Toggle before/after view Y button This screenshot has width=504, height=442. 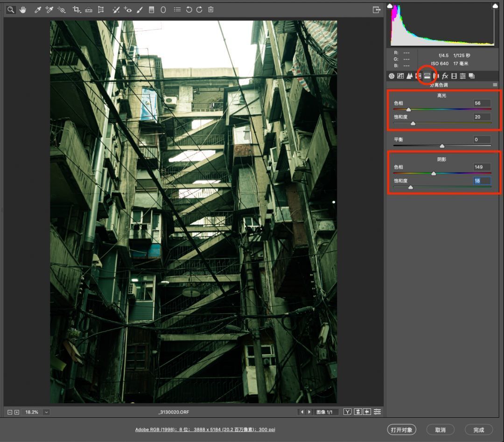tap(348, 412)
